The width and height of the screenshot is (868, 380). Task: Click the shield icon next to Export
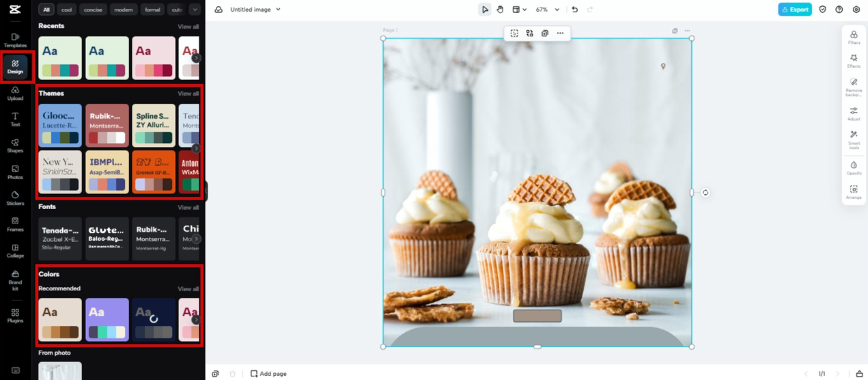tap(822, 10)
